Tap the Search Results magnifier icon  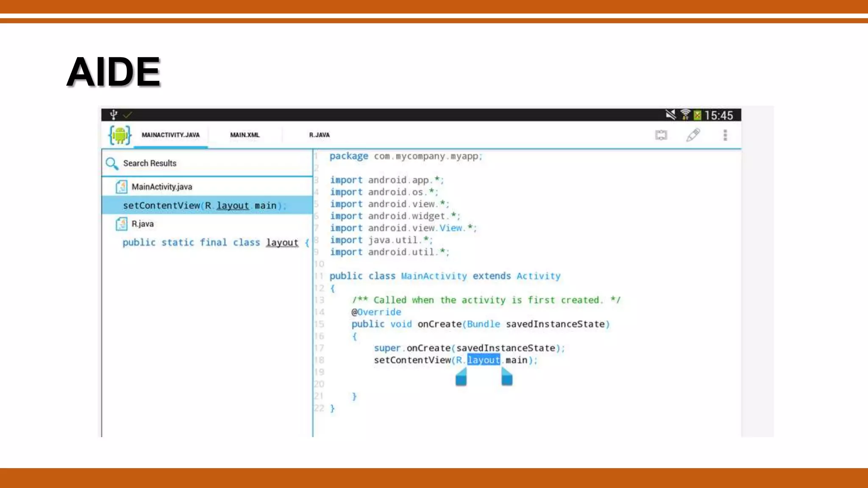click(112, 164)
